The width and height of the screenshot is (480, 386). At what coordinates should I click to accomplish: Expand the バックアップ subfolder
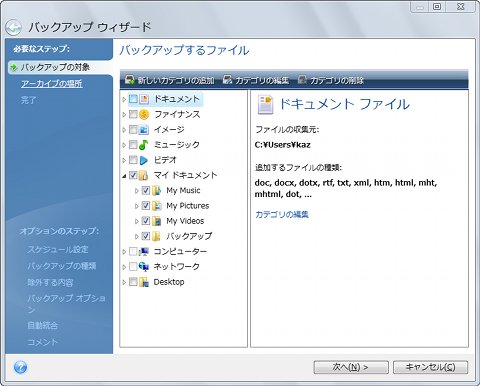point(137,236)
